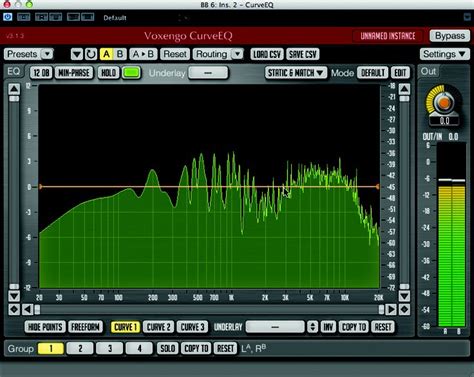Click the first host toolbar icon after power
This screenshot has height=377, width=474.
(x=23, y=17)
